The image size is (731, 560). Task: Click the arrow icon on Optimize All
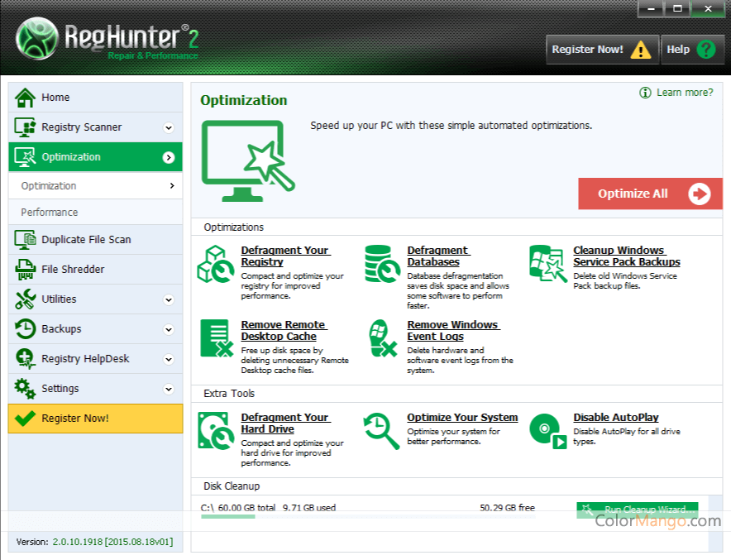coord(700,194)
